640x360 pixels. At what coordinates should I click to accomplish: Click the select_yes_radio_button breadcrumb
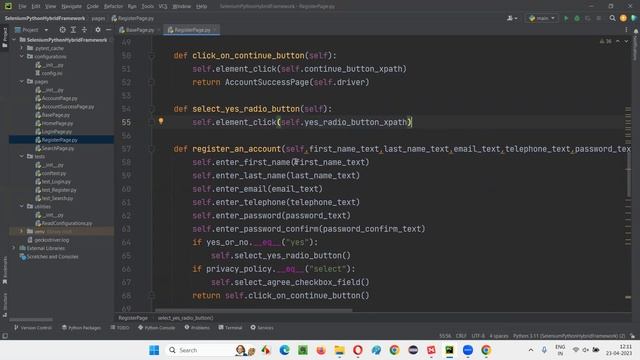click(185, 318)
